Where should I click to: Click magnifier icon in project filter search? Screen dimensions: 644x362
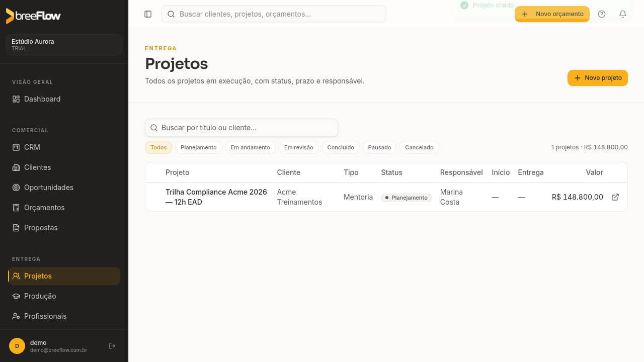point(154,128)
